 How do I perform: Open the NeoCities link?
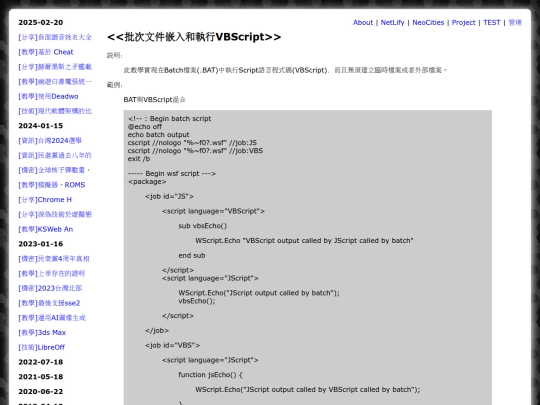[x=428, y=22]
